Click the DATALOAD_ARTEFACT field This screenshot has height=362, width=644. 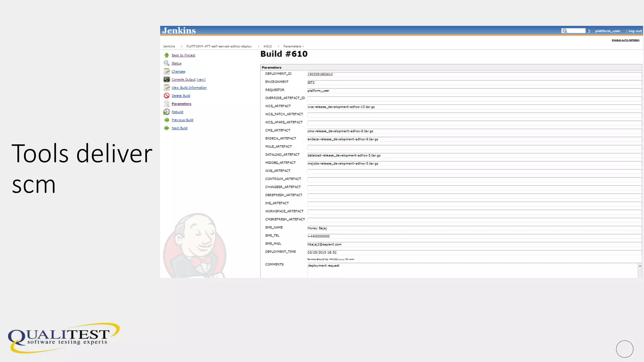[474, 156]
